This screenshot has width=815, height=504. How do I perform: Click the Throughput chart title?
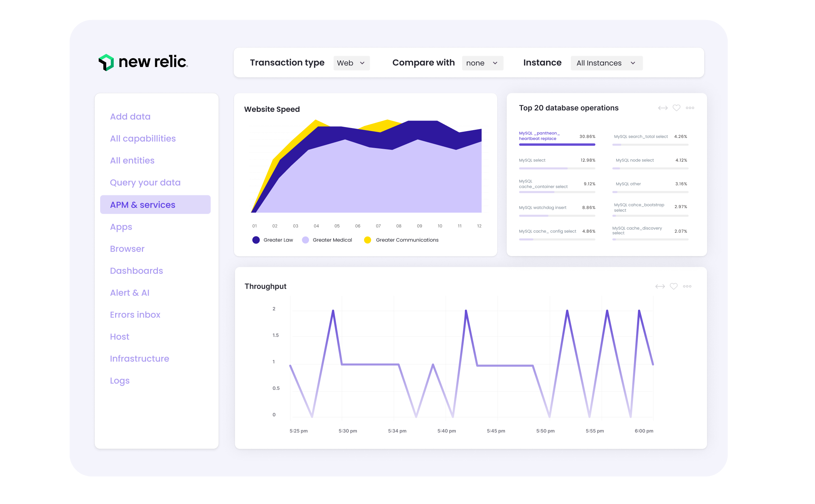coord(265,286)
